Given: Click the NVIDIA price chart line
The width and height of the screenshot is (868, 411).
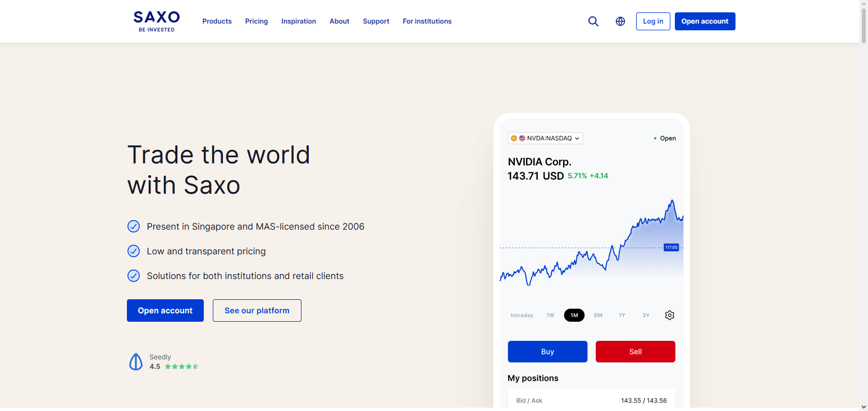Looking at the screenshot, I should 592,243.
